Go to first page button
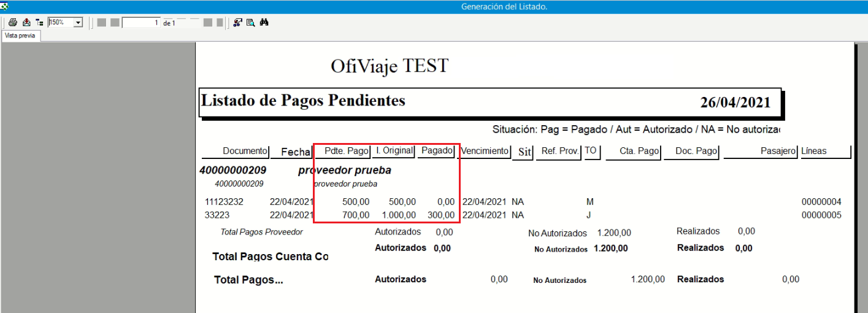This screenshot has width=868, height=313. point(102,22)
